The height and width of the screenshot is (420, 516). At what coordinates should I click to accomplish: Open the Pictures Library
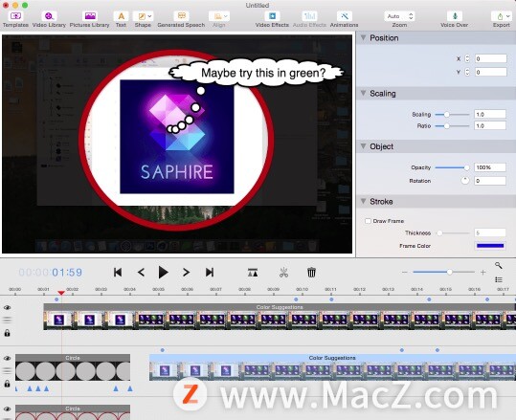point(90,19)
